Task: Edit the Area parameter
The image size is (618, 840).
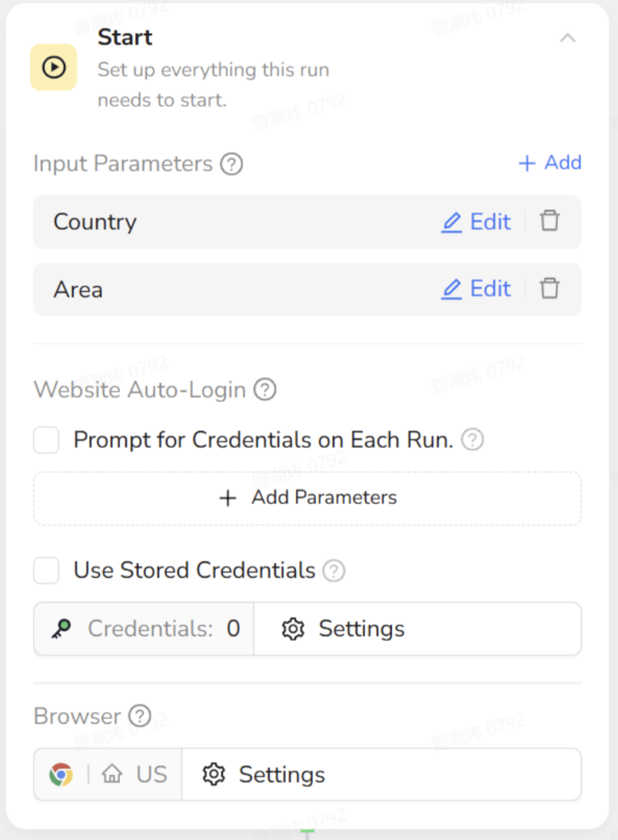Action: tap(476, 289)
